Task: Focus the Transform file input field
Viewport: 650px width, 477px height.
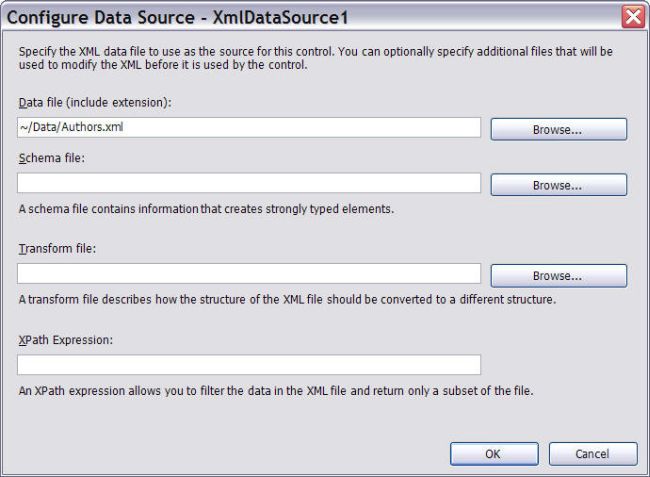Action: click(249, 274)
